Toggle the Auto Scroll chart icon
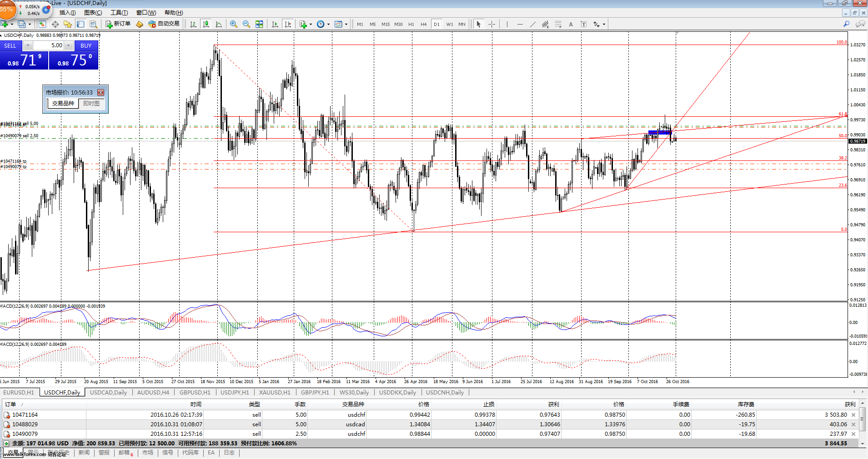Viewport: 868px width, 459px height. coord(275,24)
